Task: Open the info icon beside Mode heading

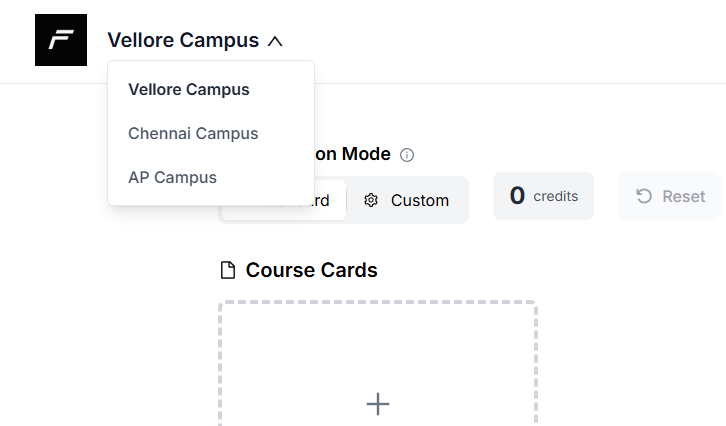Action: (407, 155)
